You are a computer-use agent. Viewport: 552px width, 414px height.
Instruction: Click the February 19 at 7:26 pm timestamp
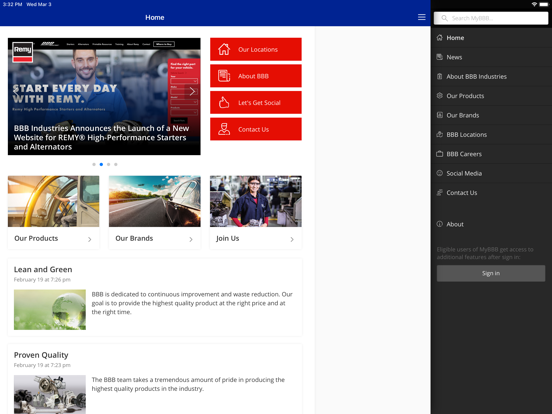[42, 280]
